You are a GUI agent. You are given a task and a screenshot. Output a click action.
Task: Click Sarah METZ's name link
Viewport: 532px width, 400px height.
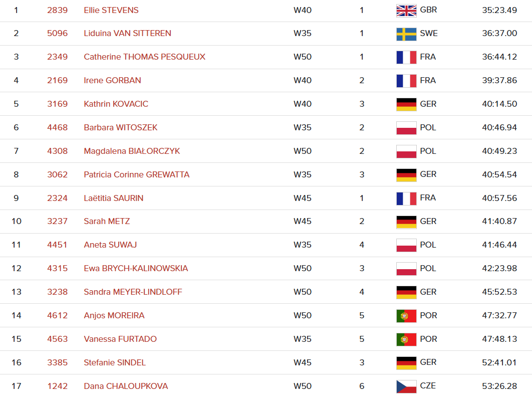[107, 222]
